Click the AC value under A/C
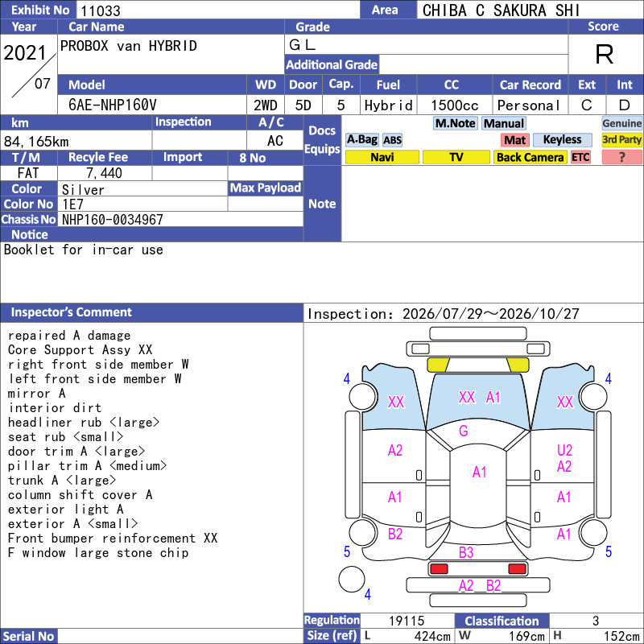644x644 pixels. (x=275, y=141)
